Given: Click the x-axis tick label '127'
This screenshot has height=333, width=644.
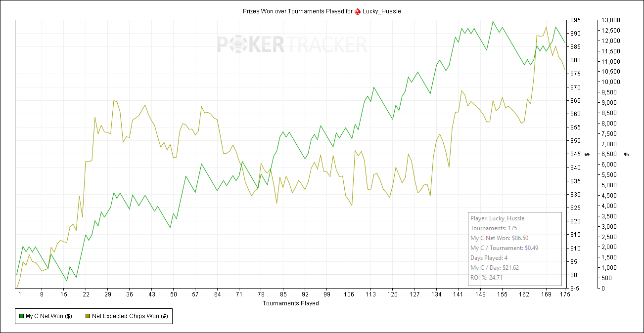Looking at the screenshot, I should coord(414,294).
